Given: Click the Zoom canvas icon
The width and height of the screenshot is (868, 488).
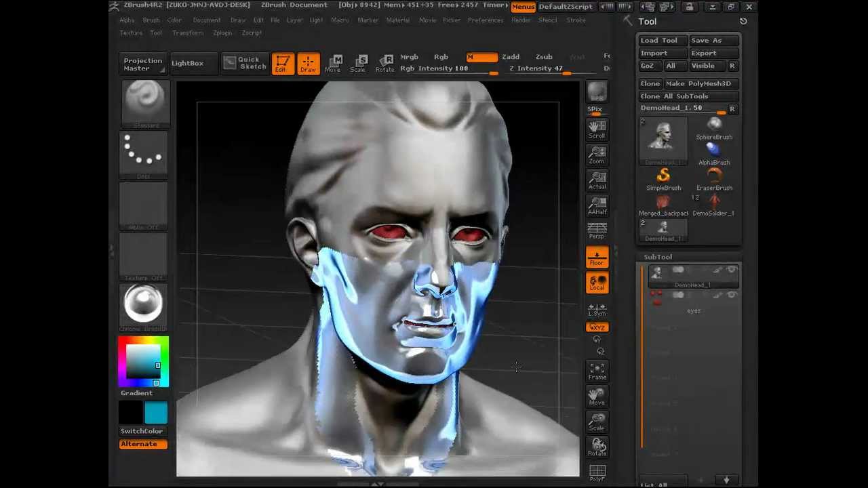Looking at the screenshot, I should [x=597, y=155].
